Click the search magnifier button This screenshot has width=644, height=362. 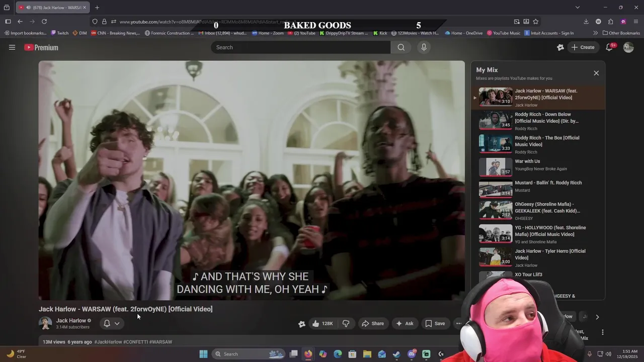[401, 47]
